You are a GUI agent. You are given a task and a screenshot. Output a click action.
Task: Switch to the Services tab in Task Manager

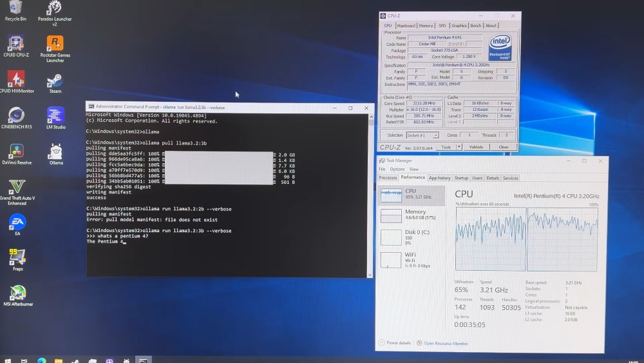click(x=511, y=178)
